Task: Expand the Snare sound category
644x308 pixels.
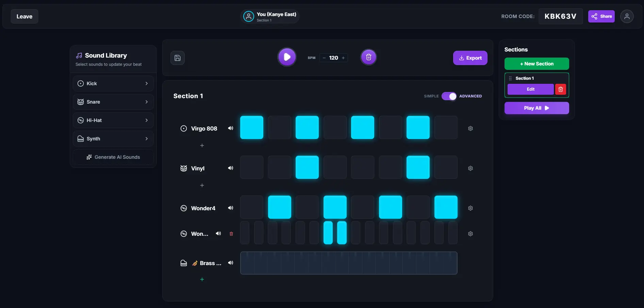Action: tap(113, 102)
